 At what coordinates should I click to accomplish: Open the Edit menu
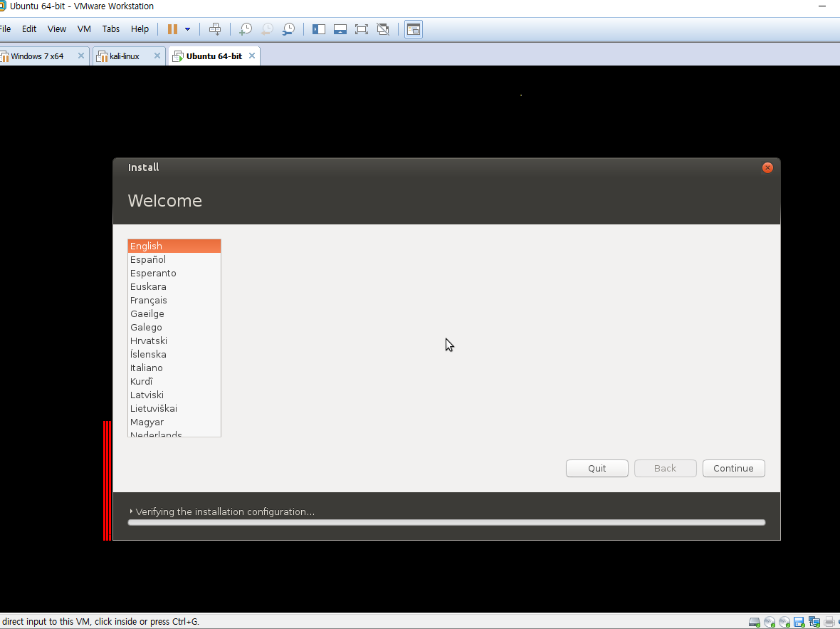click(29, 29)
